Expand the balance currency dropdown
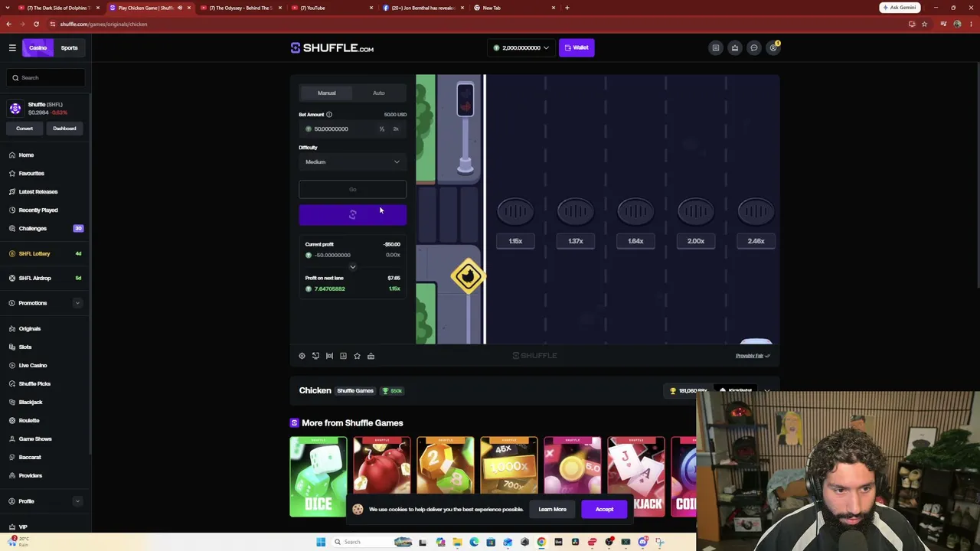The height and width of the screenshot is (551, 980). pyautogui.click(x=521, y=47)
